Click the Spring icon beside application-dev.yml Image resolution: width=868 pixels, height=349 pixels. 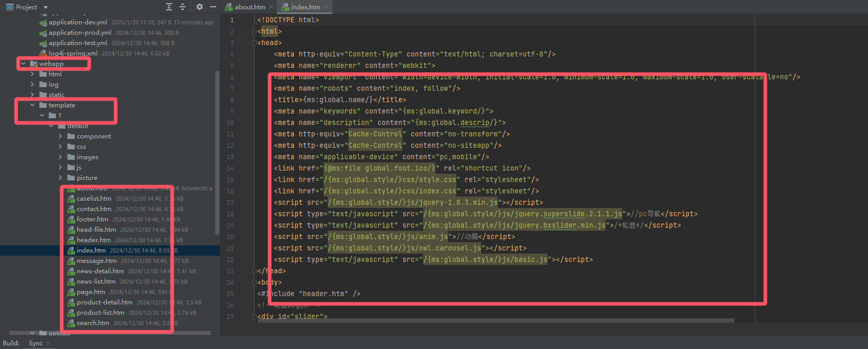pyautogui.click(x=44, y=22)
